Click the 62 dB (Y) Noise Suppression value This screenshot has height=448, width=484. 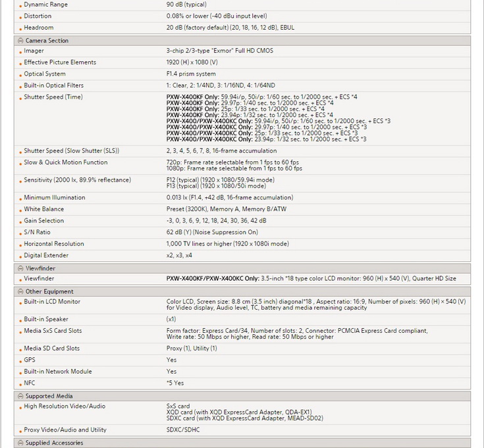tap(212, 232)
